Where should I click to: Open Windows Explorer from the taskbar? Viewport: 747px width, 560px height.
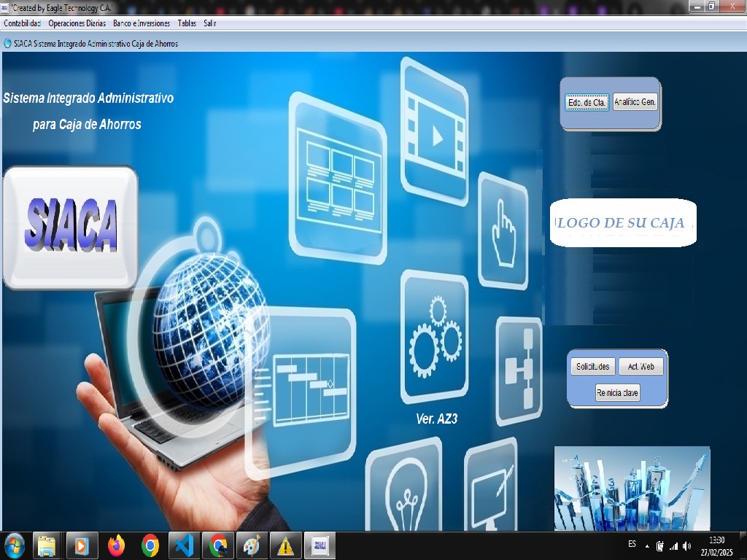pyautogui.click(x=47, y=545)
